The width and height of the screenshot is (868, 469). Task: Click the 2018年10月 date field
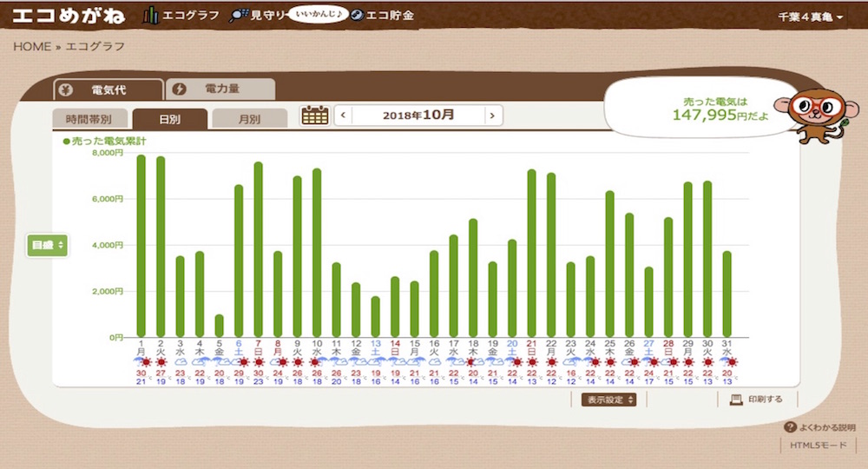point(418,115)
